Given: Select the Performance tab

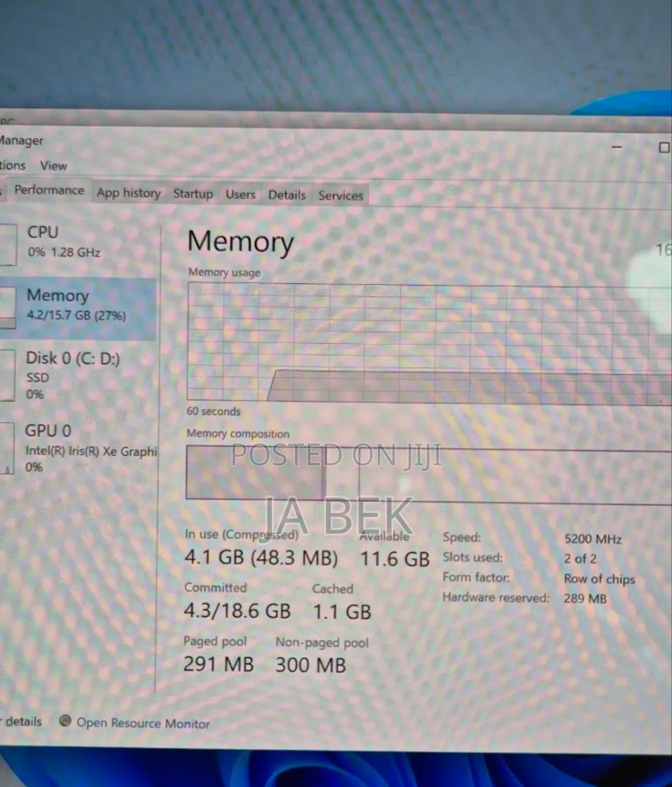Looking at the screenshot, I should [49, 190].
